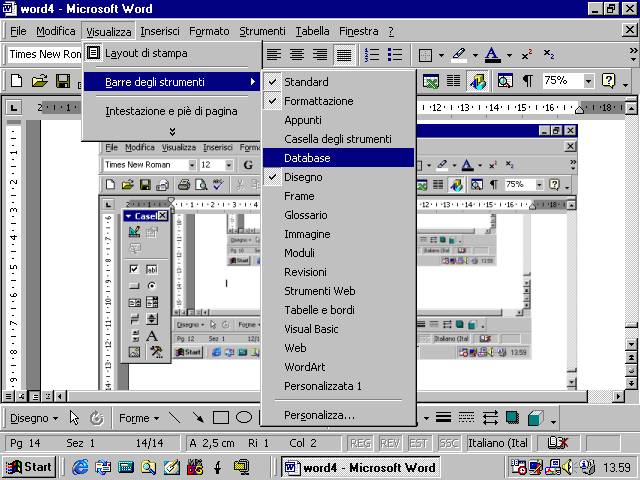
Task: Click the dash style icon
Action: [x=466, y=417]
